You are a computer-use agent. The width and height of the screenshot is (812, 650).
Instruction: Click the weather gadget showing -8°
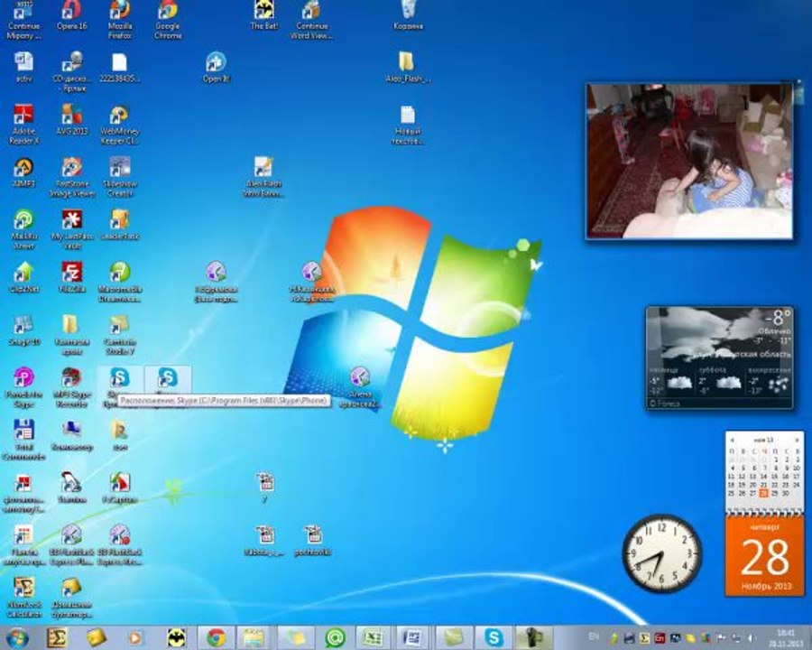coord(720,357)
